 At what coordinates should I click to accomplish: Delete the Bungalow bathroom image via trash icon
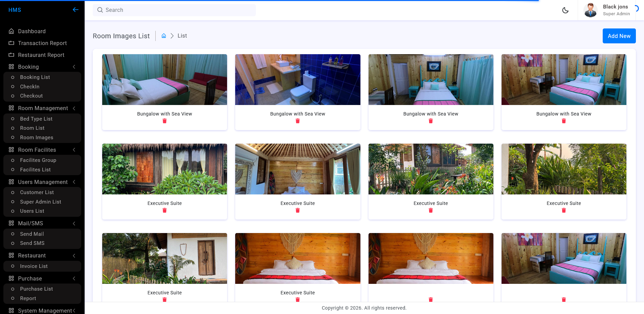[x=298, y=121]
